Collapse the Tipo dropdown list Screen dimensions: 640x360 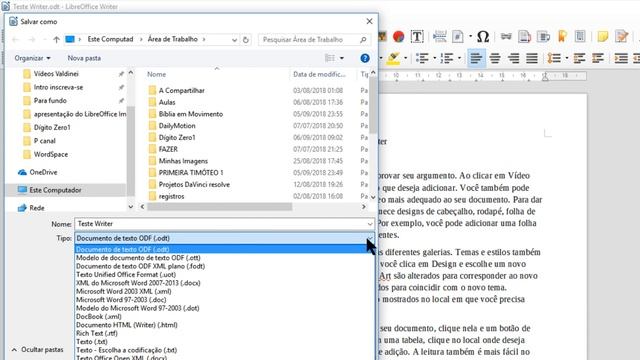(370, 238)
